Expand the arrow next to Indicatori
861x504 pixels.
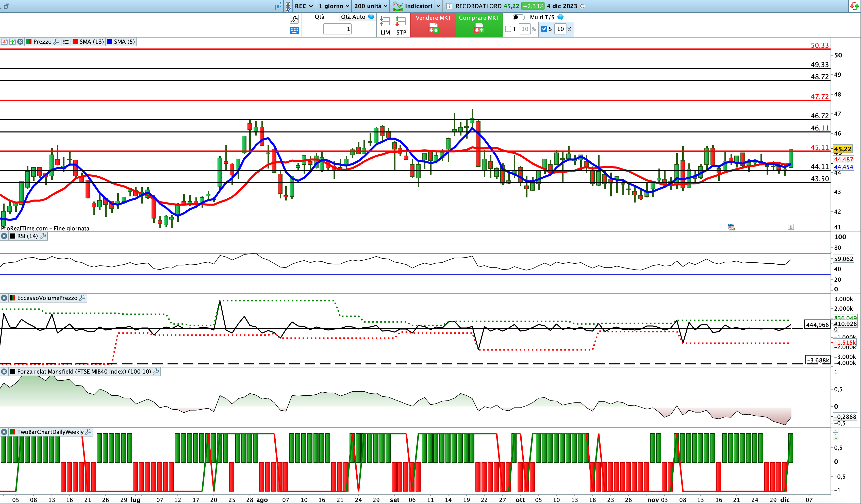438,6
